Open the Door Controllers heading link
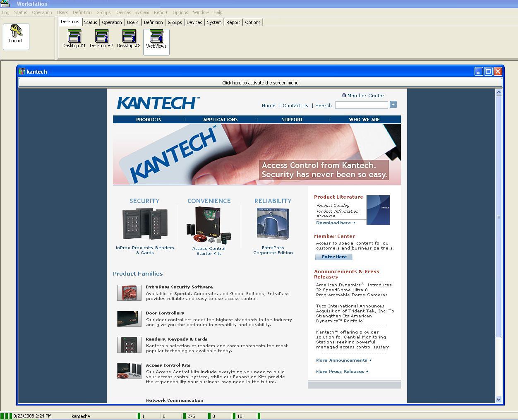This screenshot has height=420, width=518. click(165, 313)
